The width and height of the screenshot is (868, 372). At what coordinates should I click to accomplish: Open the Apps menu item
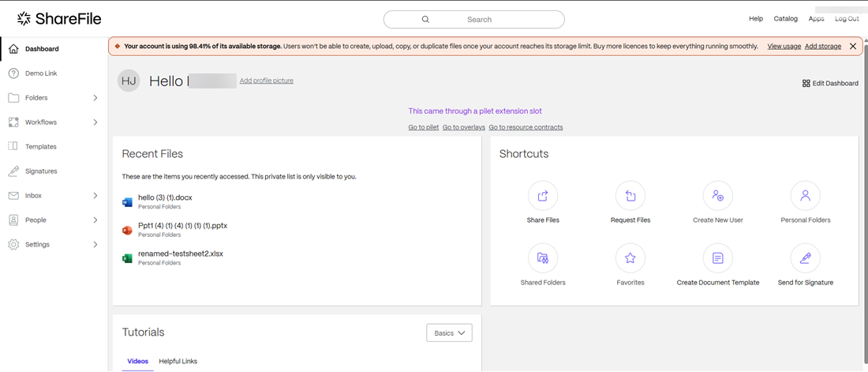point(816,19)
